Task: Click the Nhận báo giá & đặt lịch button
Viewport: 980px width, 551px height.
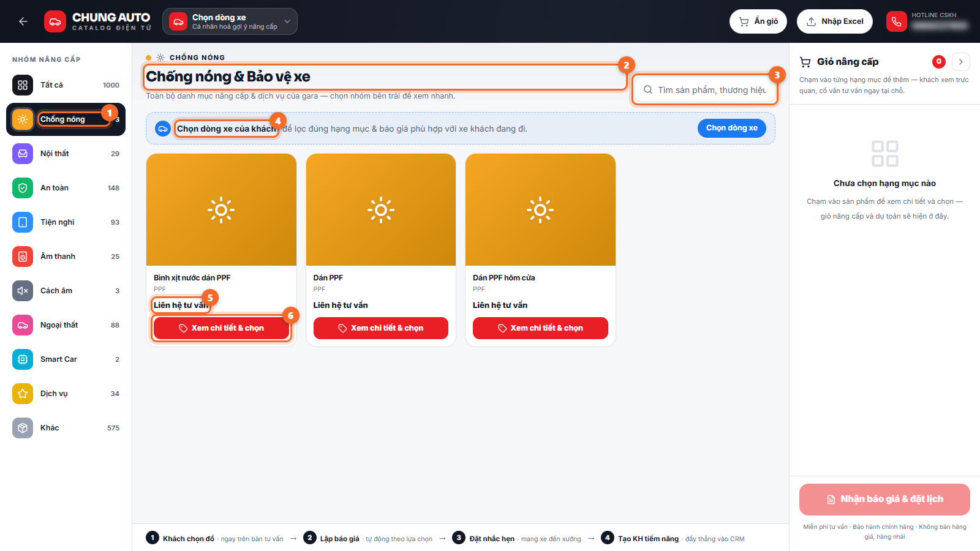Action: [x=884, y=500]
